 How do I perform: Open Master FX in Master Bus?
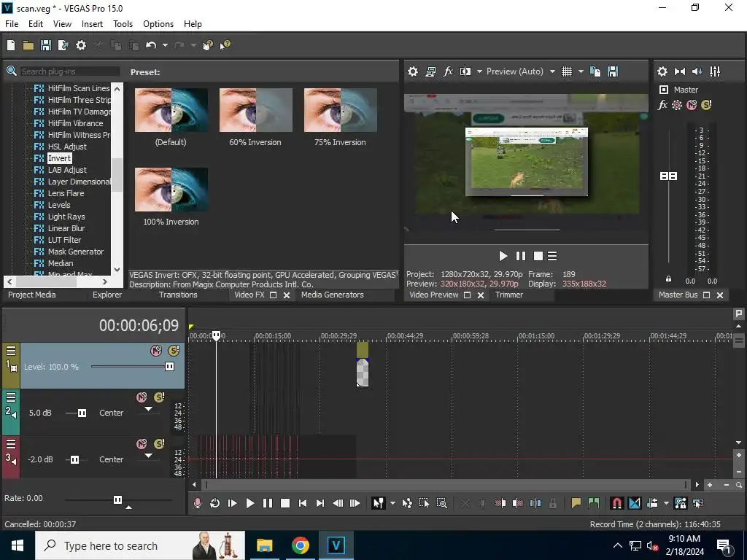click(662, 105)
